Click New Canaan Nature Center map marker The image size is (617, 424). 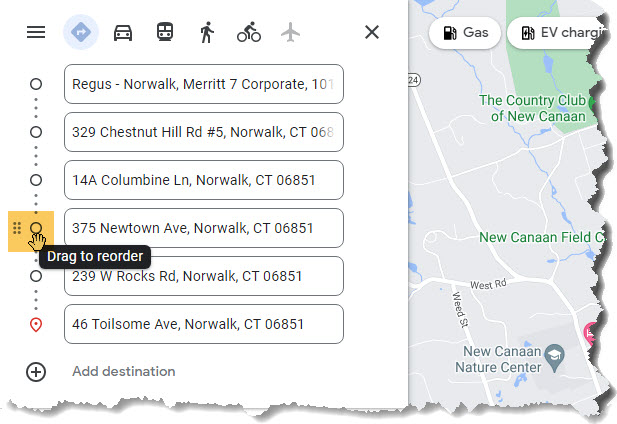pos(552,352)
